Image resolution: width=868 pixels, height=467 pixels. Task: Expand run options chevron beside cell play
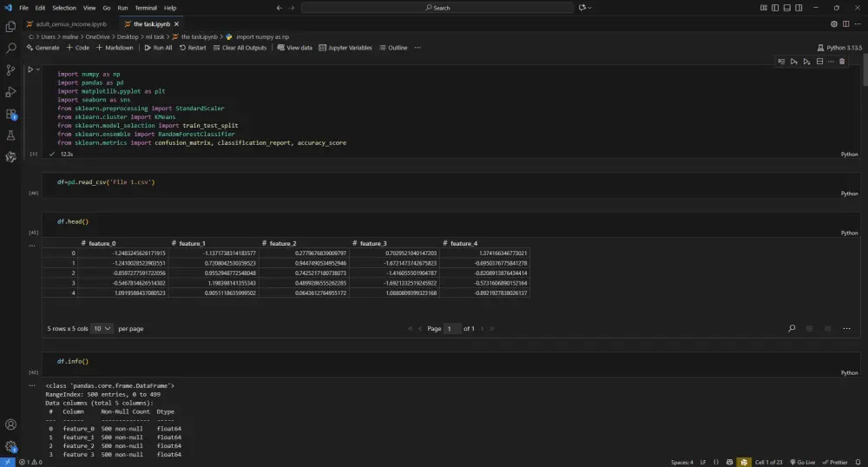point(37,69)
